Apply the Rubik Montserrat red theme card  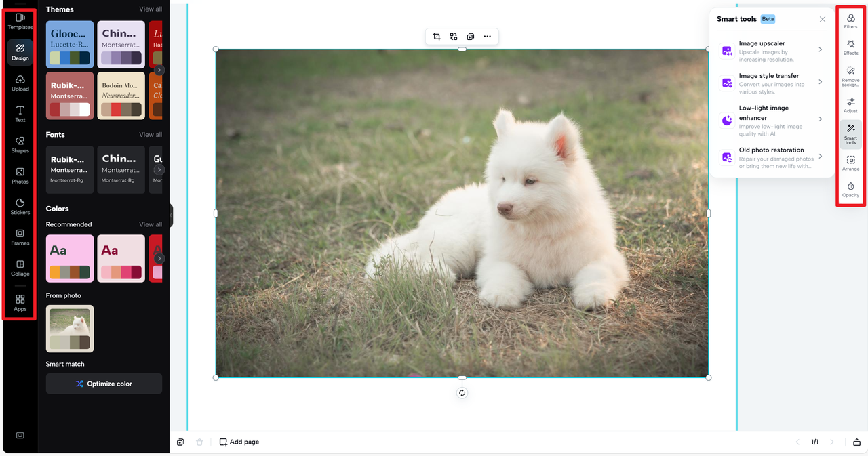point(70,96)
